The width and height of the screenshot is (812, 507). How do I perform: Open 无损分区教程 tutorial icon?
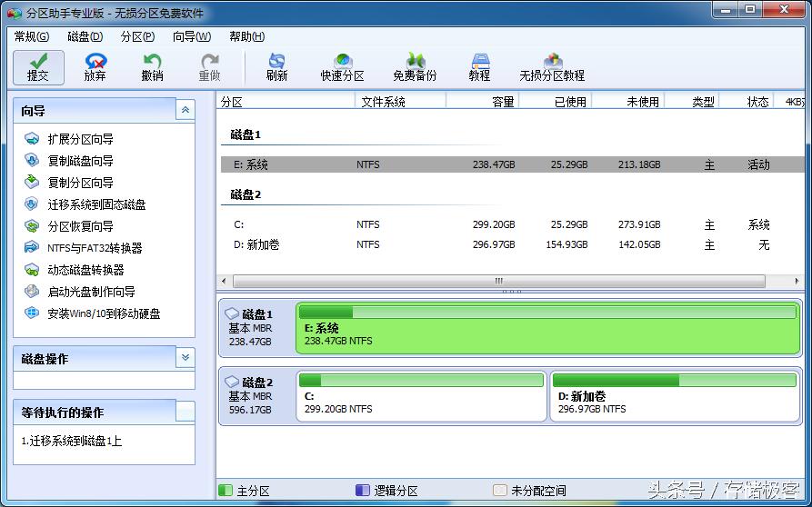coord(552,67)
